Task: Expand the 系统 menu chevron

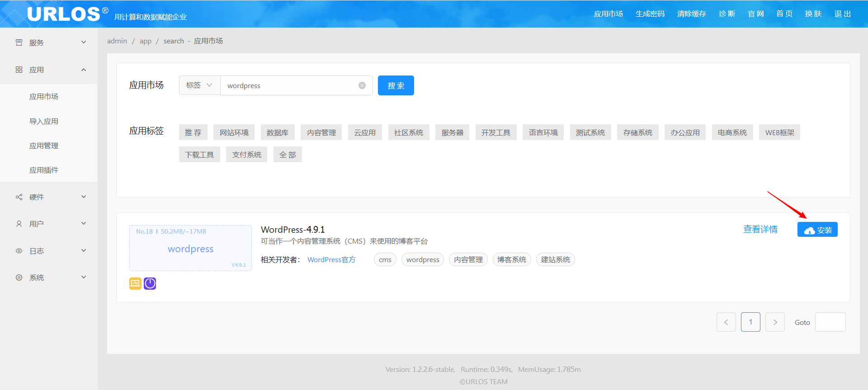Action: (84, 277)
